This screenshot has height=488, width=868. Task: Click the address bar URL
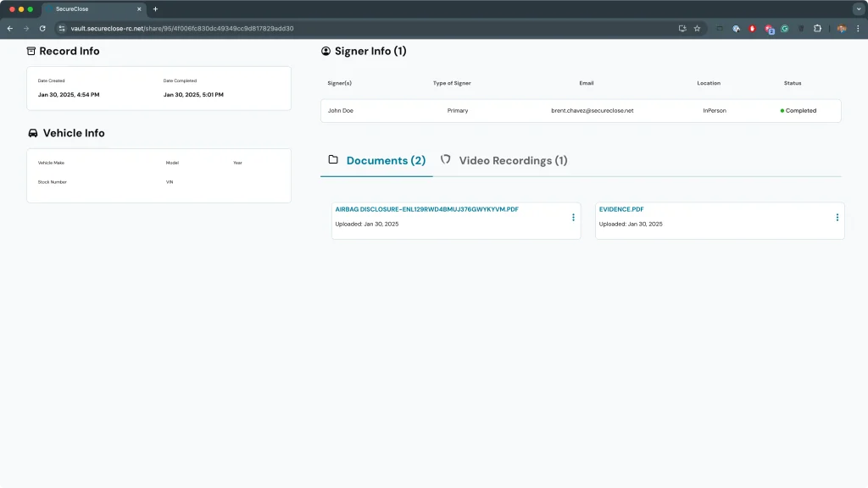[182, 28]
